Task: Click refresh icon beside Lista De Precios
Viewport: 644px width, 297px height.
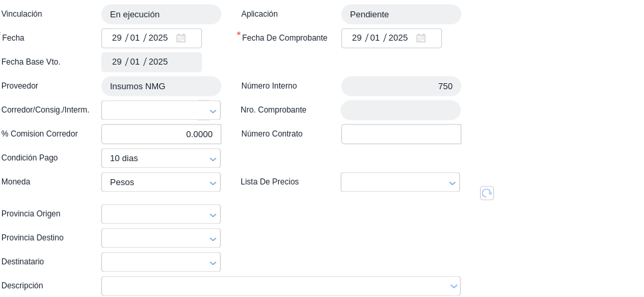Action: (487, 193)
